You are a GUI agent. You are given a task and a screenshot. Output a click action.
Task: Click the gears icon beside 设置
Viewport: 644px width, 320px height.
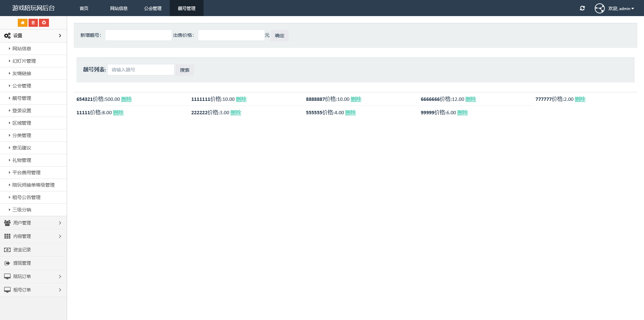[x=7, y=36]
